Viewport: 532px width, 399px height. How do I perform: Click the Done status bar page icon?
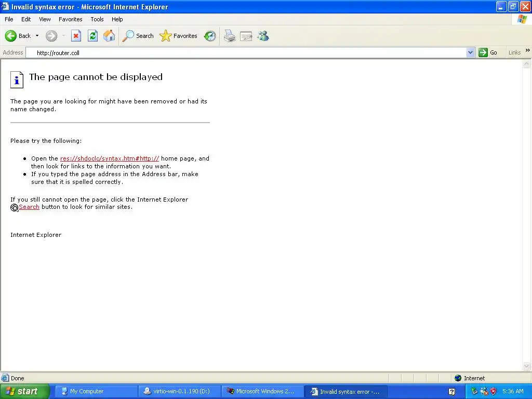[x=5, y=378]
